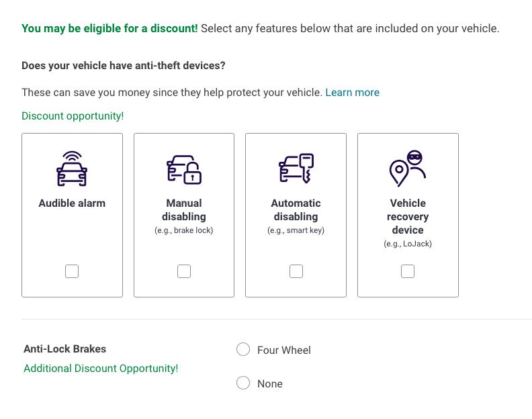
Task: Click the Manual disabling padlock icon
Action: click(x=184, y=169)
